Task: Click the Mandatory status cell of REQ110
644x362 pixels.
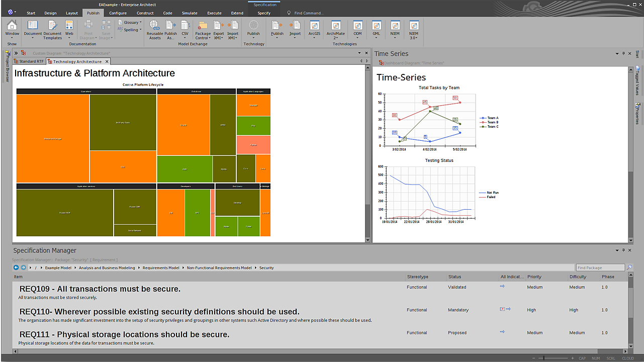Action: 458,310
